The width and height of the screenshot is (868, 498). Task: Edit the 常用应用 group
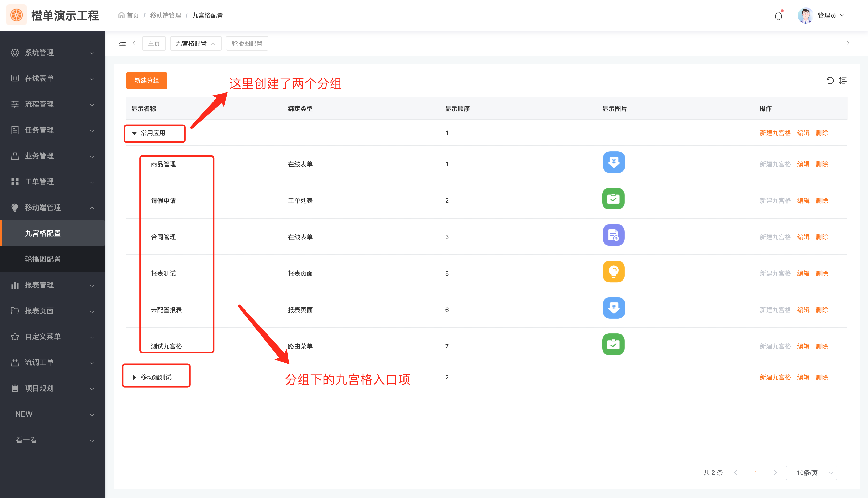coord(803,133)
